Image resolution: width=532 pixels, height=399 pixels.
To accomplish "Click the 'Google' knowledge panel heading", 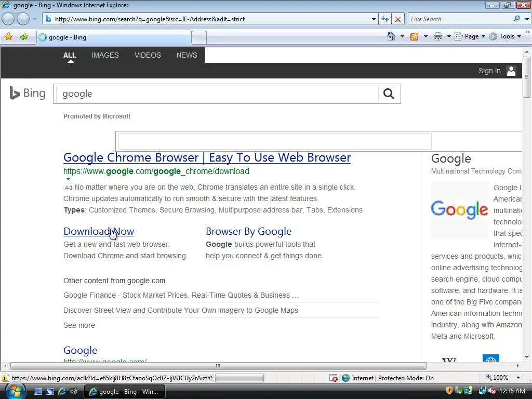I will (451, 158).
